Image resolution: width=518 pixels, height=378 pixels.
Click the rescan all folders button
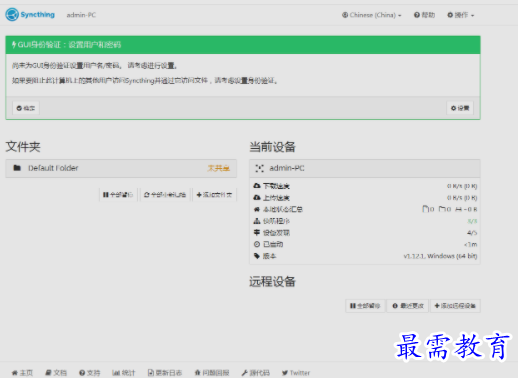pyautogui.click(x=165, y=195)
